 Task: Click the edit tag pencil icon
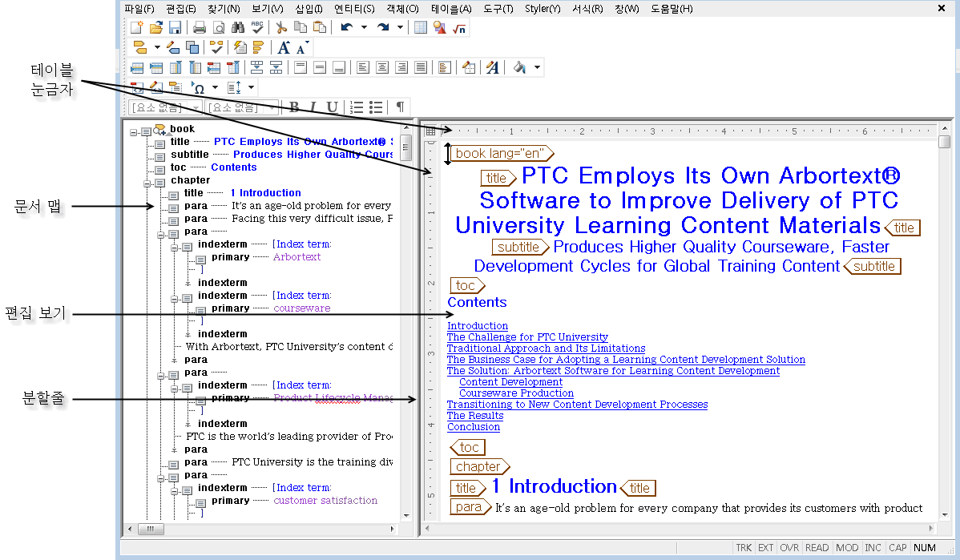173,48
